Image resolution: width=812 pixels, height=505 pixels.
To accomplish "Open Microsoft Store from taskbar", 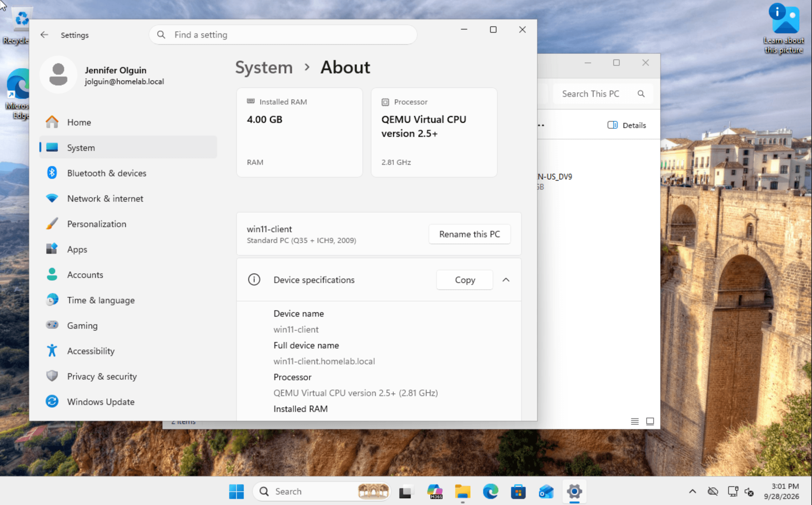I will (x=518, y=492).
